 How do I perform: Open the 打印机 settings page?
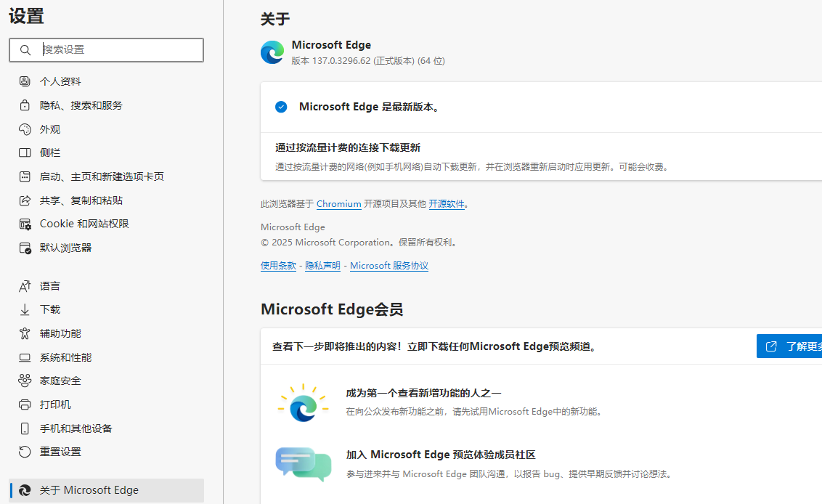pos(107,405)
